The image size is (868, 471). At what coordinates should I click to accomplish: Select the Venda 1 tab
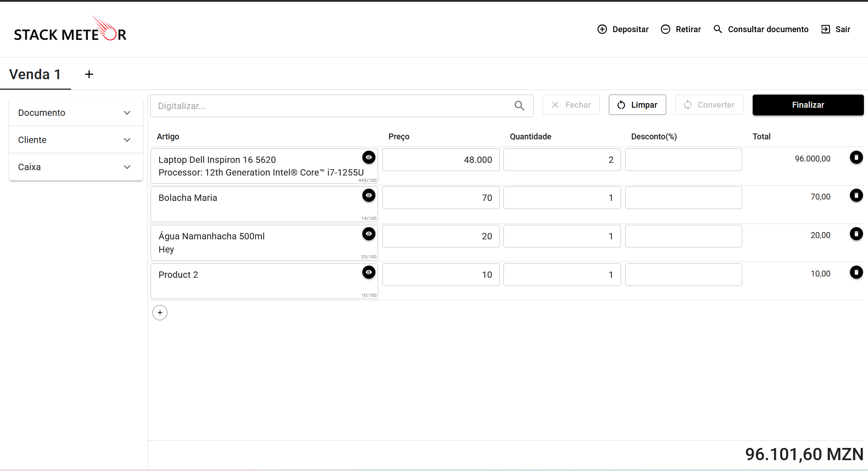click(x=35, y=74)
